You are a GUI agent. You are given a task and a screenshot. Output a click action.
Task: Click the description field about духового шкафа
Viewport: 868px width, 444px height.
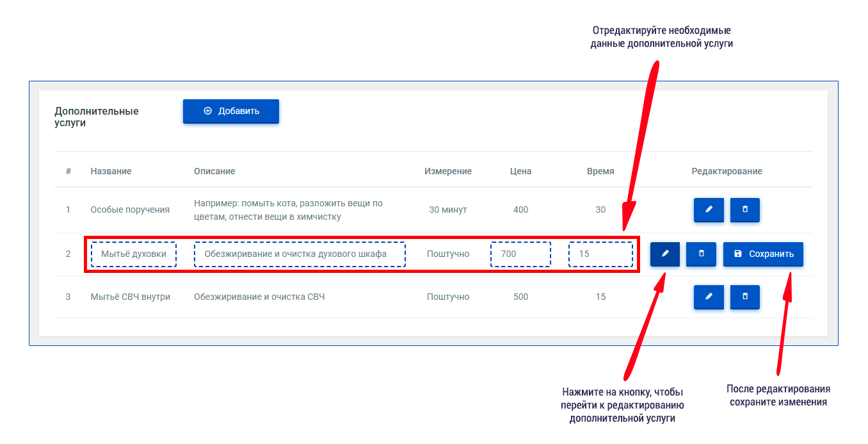[300, 254]
